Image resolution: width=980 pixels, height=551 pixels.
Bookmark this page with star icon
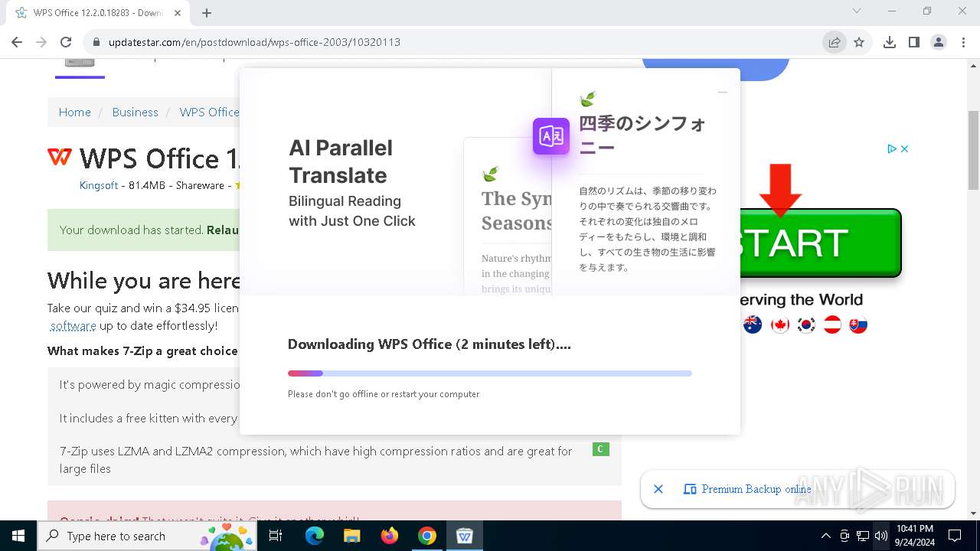(x=859, y=42)
